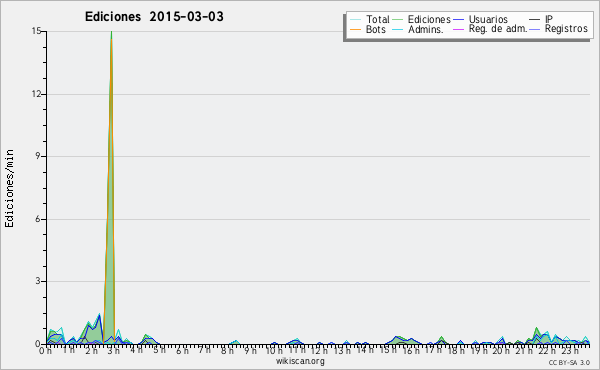Click the 'wikiscan.org' caption below the chart
Image resolution: width=600 pixels, height=370 pixels.
coord(300,361)
